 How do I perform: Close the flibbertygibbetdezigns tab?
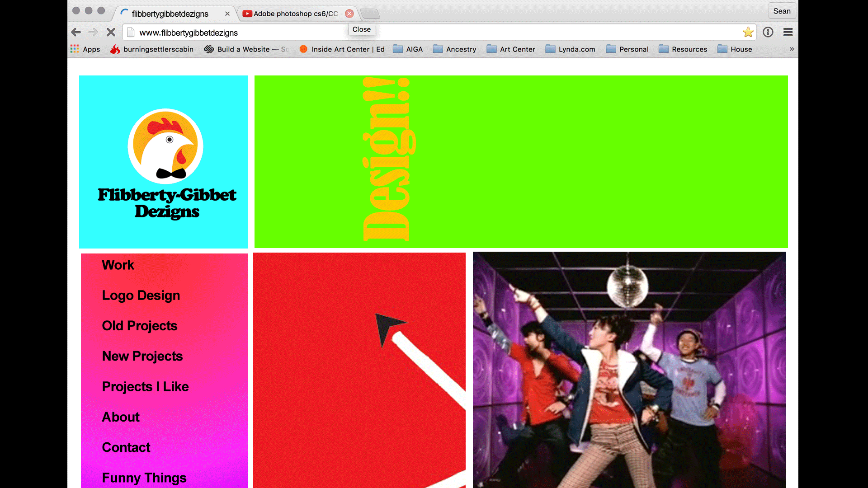click(x=227, y=14)
